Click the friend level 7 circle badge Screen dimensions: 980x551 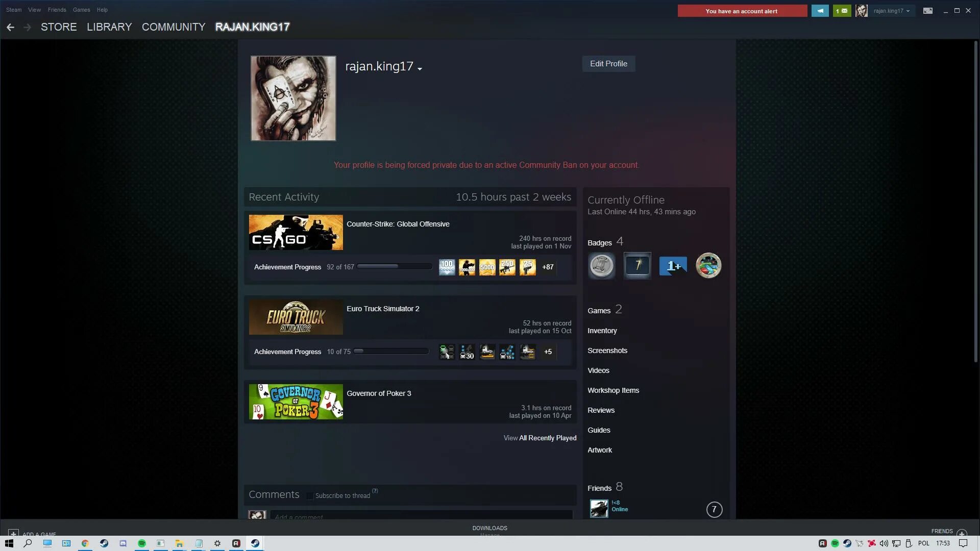(714, 509)
